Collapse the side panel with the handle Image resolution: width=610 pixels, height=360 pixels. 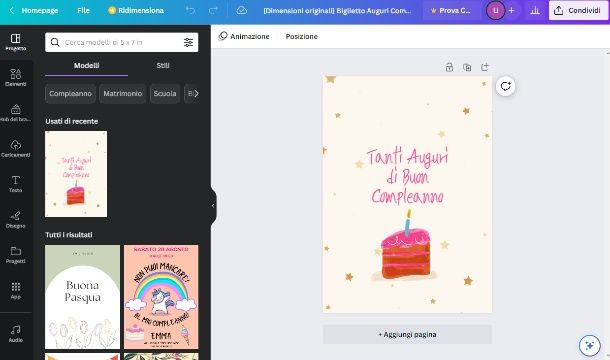[213, 205]
